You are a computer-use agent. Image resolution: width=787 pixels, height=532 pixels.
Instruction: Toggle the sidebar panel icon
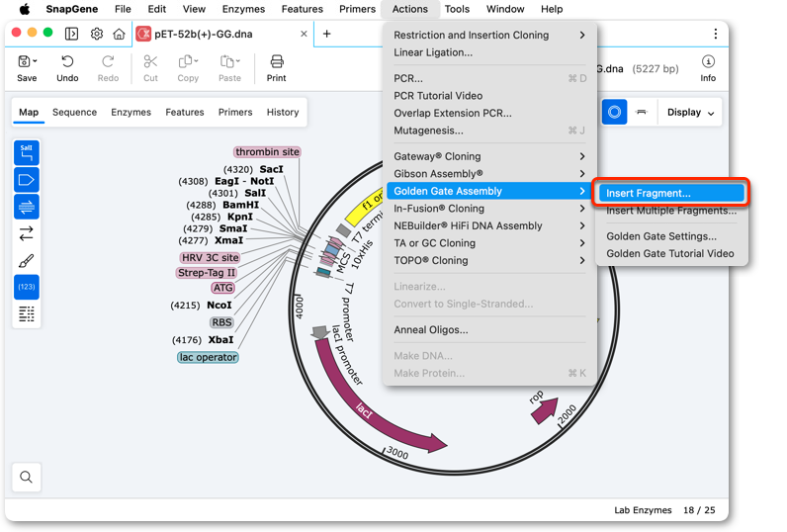tap(72, 34)
